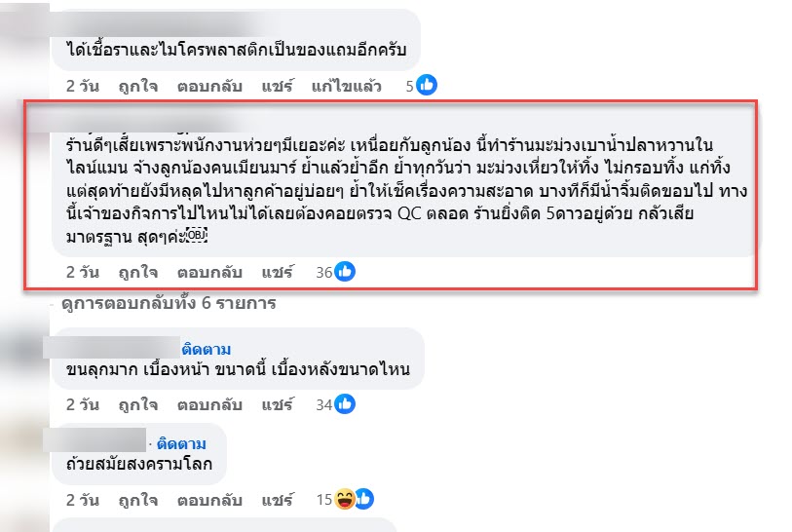The image size is (792, 532).
Task: Click ถูกใจ under the microplastic comment
Action: pos(138,87)
